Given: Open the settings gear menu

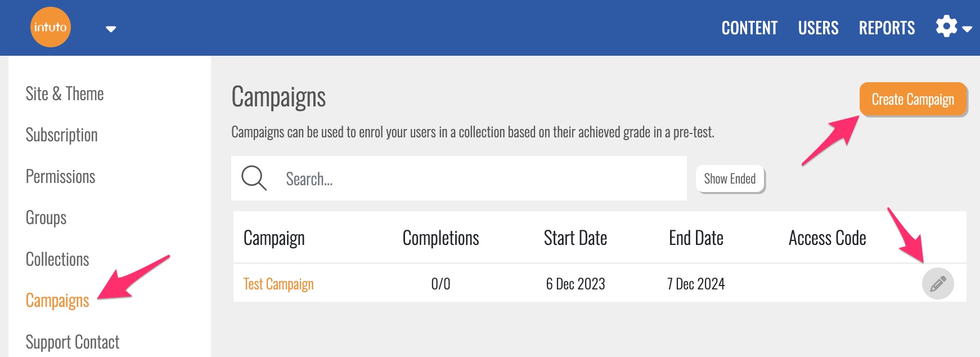Looking at the screenshot, I should coord(946,26).
